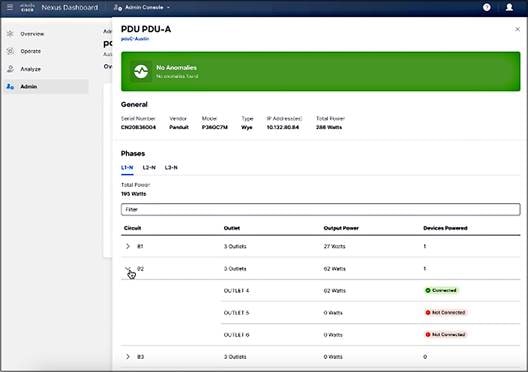Click the Panduit vendor value

(x=179, y=127)
